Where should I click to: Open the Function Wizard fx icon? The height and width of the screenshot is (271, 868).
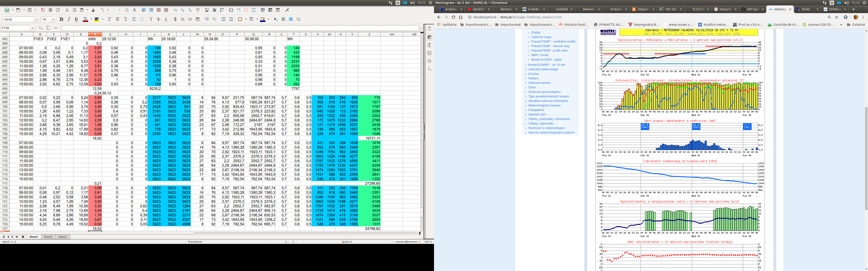point(41,28)
